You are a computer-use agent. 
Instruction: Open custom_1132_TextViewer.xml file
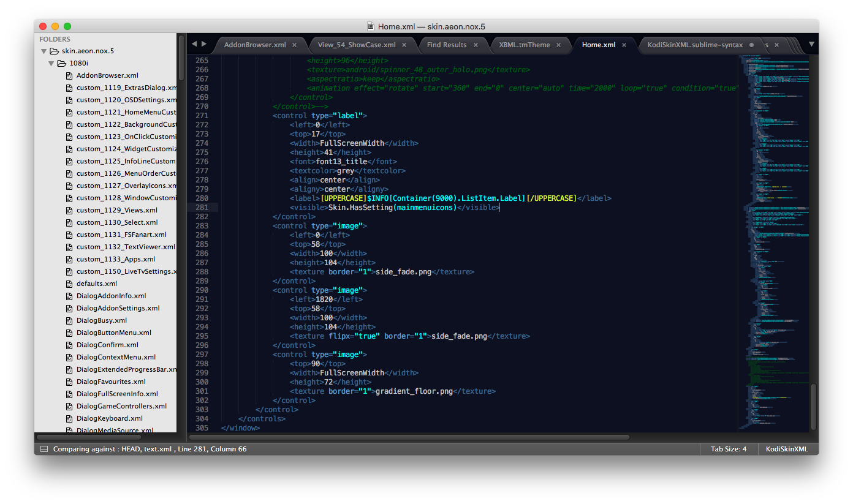(126, 247)
